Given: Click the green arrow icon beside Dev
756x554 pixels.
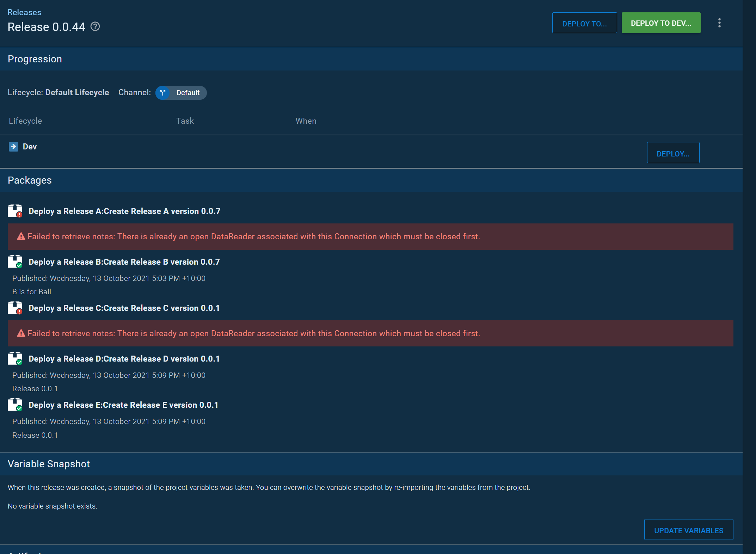Looking at the screenshot, I should 13,147.
